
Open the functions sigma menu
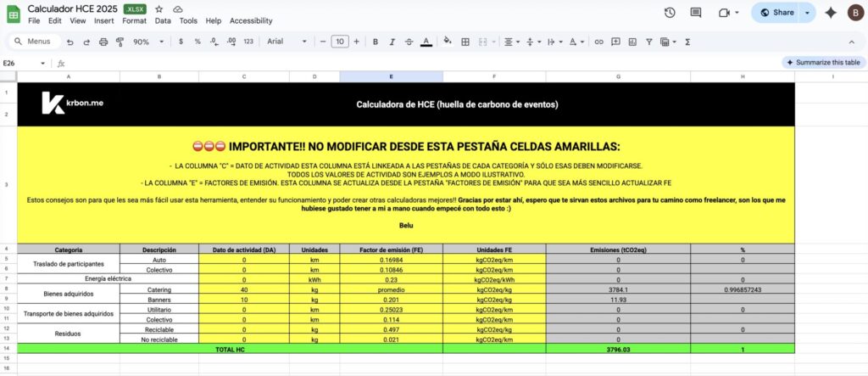pos(687,42)
